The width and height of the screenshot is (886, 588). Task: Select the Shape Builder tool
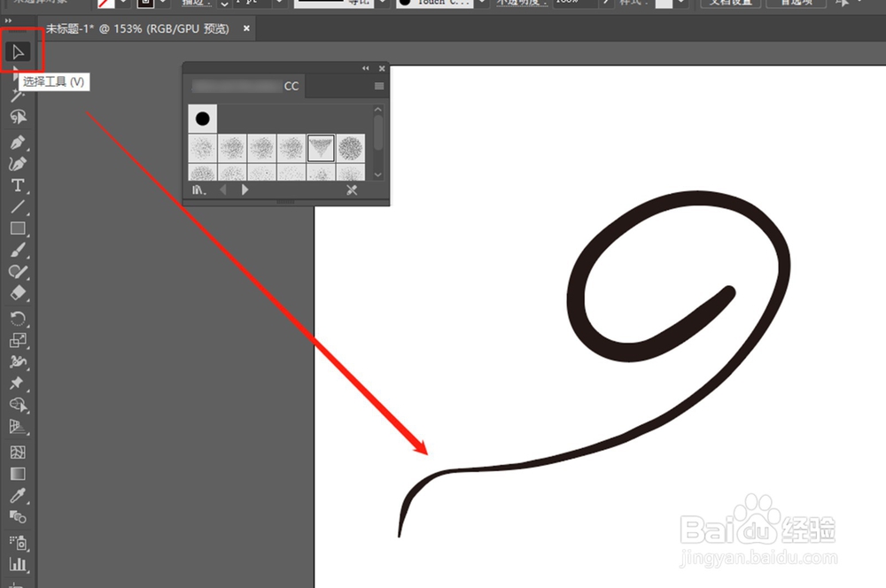18,405
